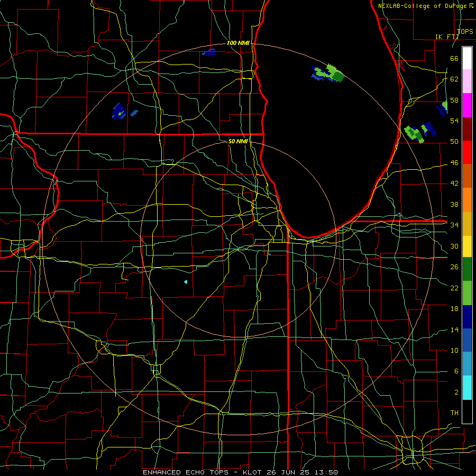476x476 pixels.
Task: Click the "30" legend value
Action: [454, 246]
